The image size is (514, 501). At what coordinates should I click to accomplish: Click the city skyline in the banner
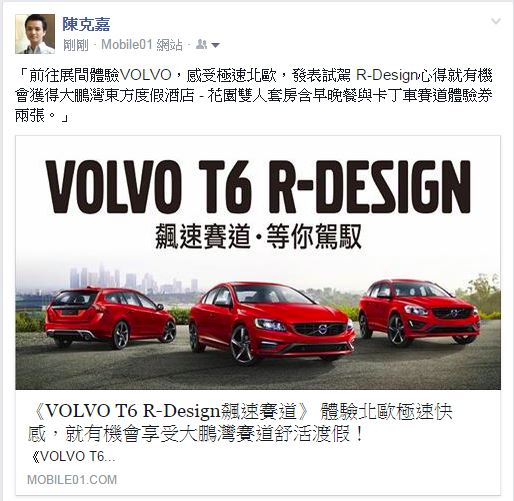coord(133,278)
